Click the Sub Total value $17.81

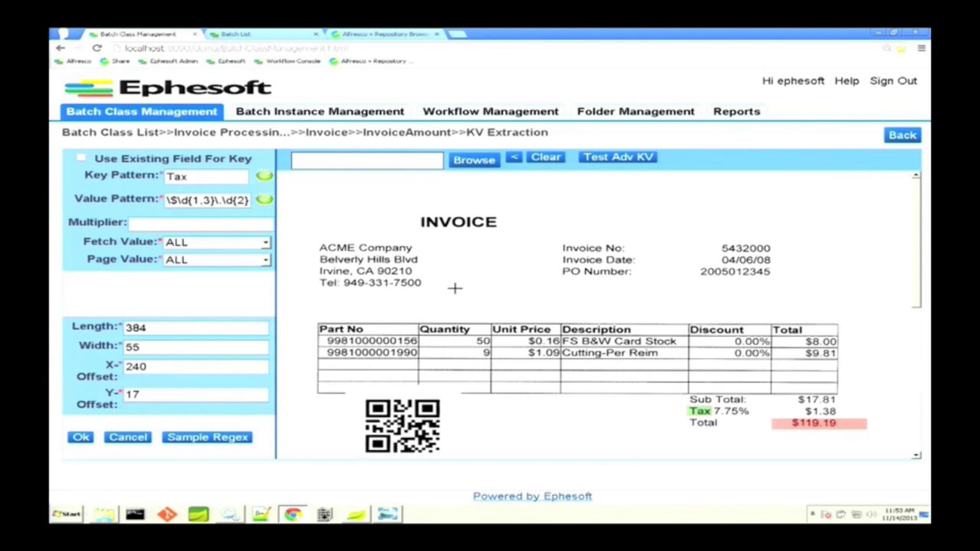(817, 400)
